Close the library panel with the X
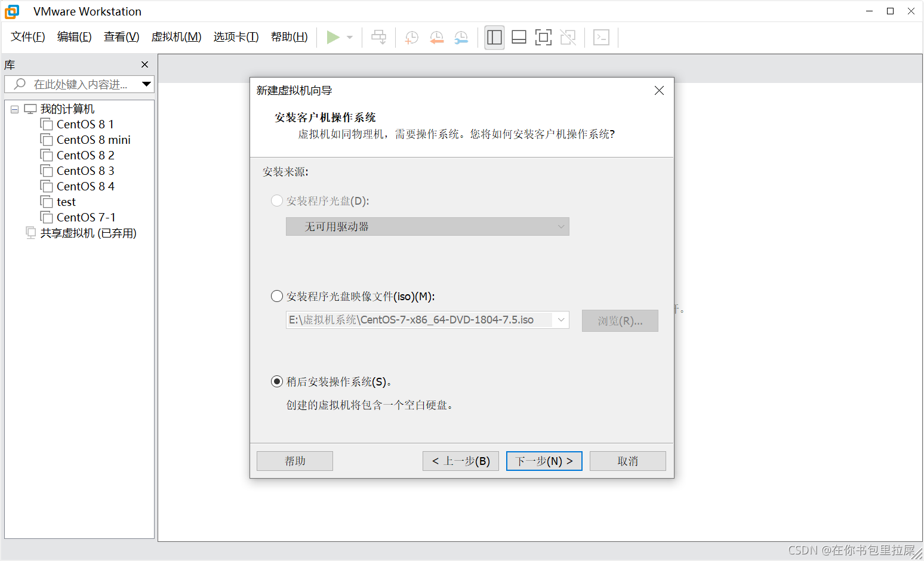 click(144, 64)
